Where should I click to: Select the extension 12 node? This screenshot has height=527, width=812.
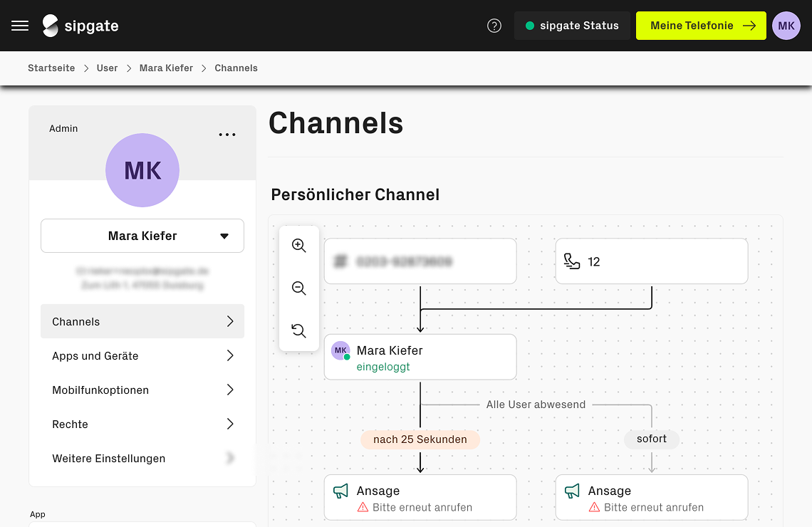(x=651, y=261)
